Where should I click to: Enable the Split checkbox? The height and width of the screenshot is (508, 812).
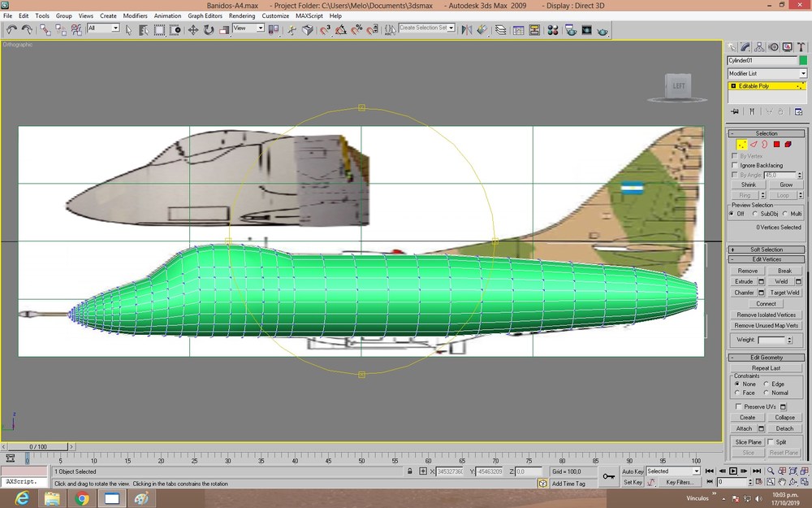click(x=770, y=441)
